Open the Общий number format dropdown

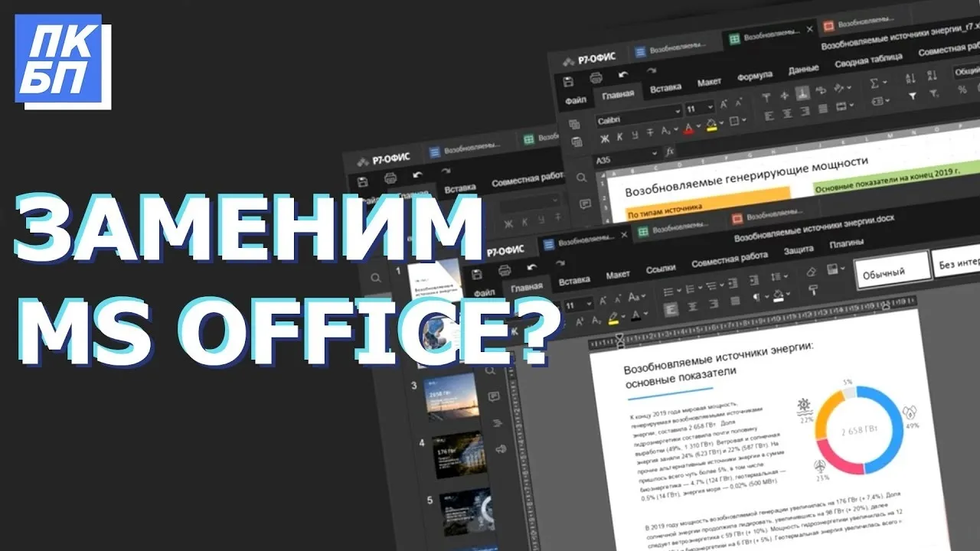pyautogui.click(x=966, y=71)
